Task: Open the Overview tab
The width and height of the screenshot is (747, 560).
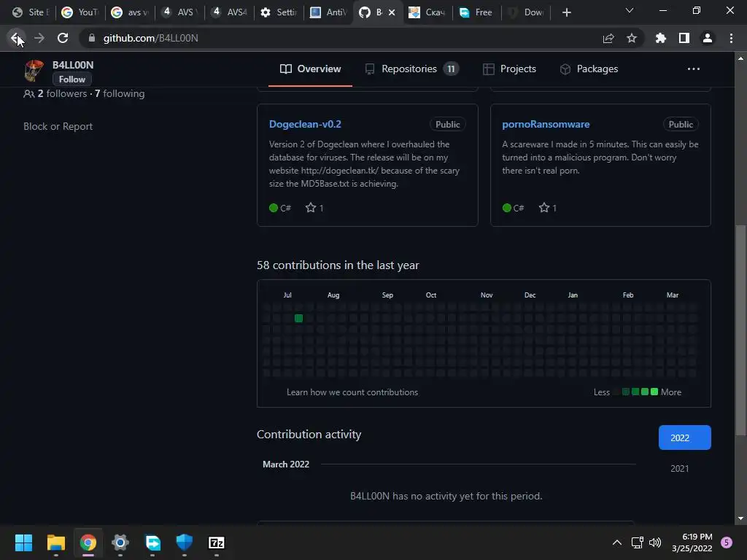Action: pyautogui.click(x=310, y=69)
